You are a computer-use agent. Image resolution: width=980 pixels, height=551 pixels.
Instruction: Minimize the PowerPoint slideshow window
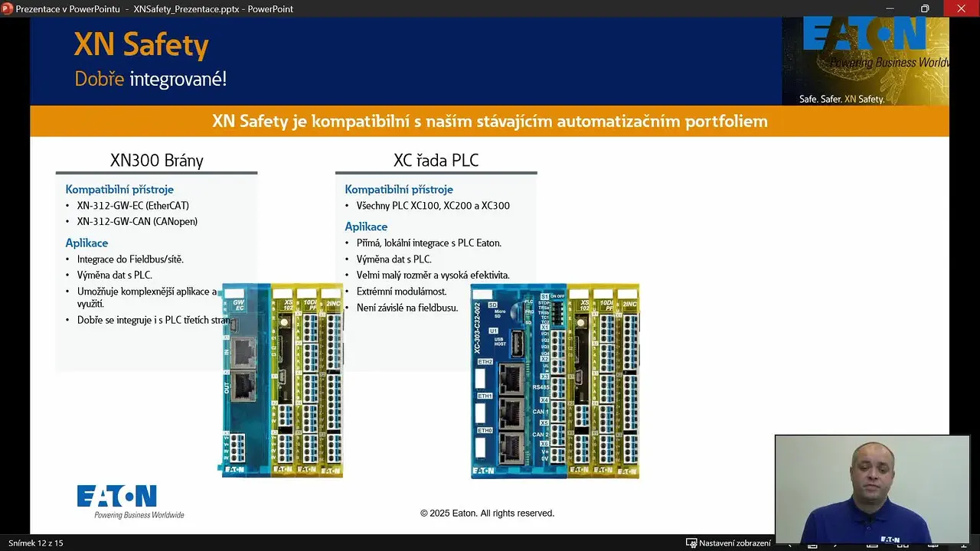(890, 8)
